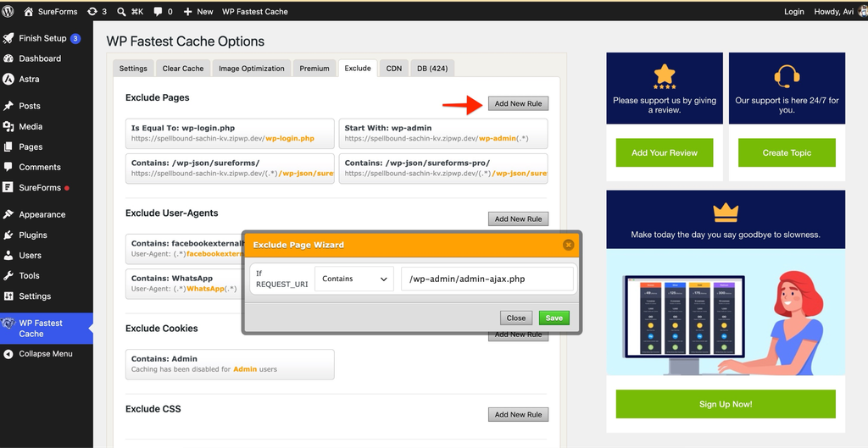Open the updates icon showing 3
868x448 pixels.
(x=92, y=11)
